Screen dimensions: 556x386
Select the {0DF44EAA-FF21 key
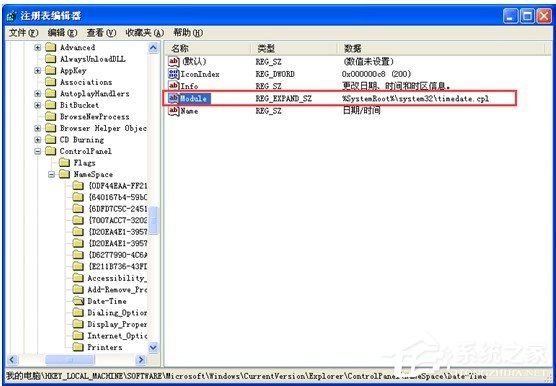coord(118,186)
